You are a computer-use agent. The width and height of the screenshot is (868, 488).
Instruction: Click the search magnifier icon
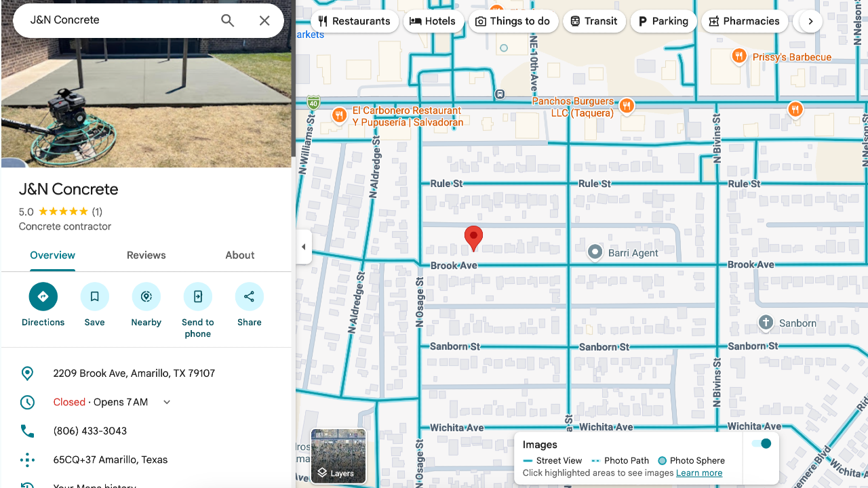[x=228, y=20]
